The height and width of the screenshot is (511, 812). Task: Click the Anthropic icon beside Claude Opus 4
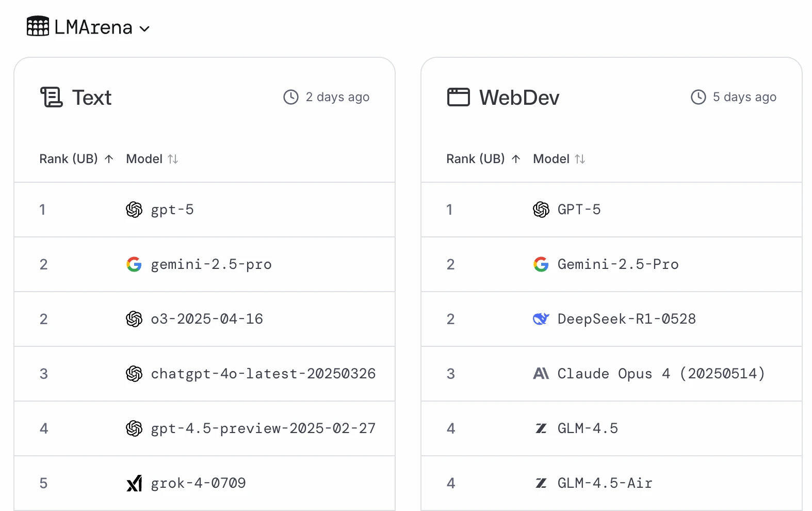(541, 374)
